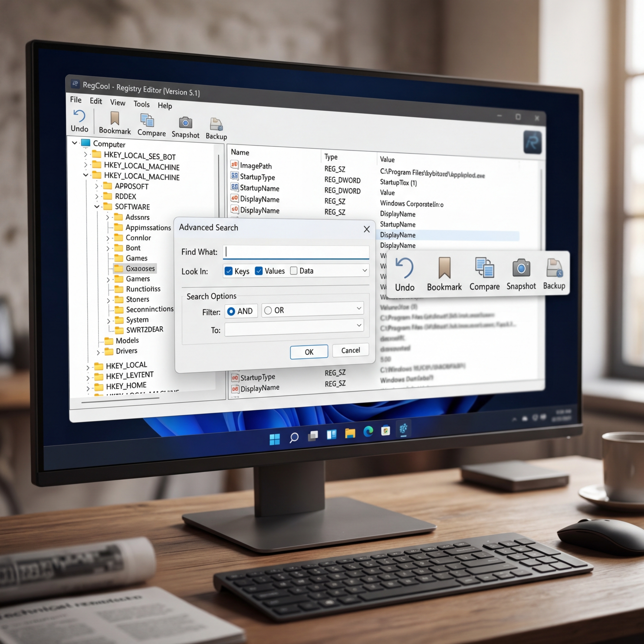Close the Advanced Search dialog
644x644 pixels.
tap(367, 229)
